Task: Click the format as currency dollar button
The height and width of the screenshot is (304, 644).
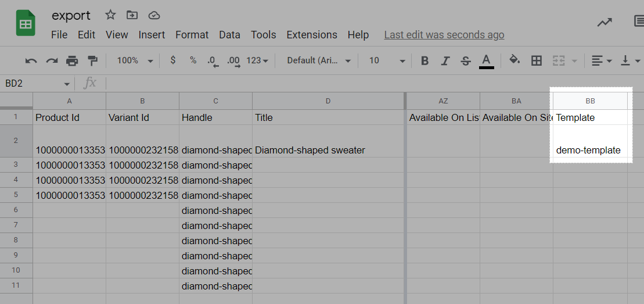Action: click(173, 60)
